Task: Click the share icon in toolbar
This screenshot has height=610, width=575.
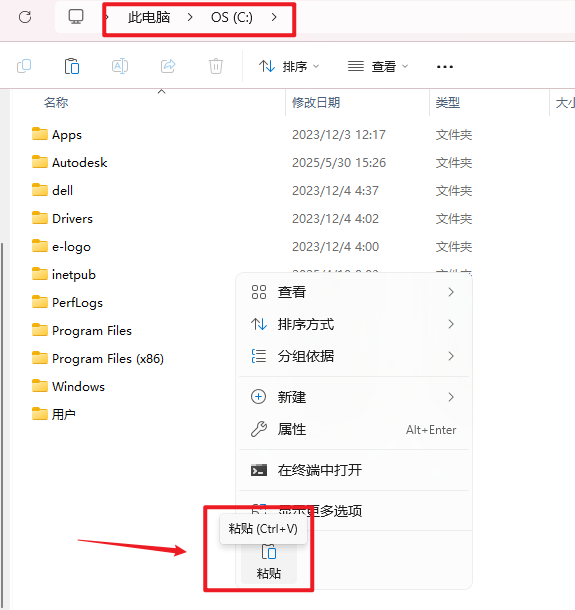Action: [168, 66]
